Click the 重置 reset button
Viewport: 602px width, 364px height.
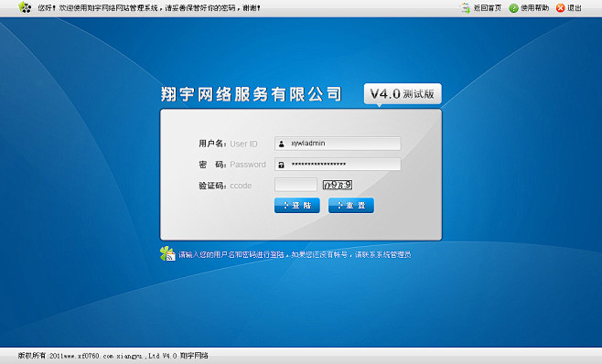point(351,206)
